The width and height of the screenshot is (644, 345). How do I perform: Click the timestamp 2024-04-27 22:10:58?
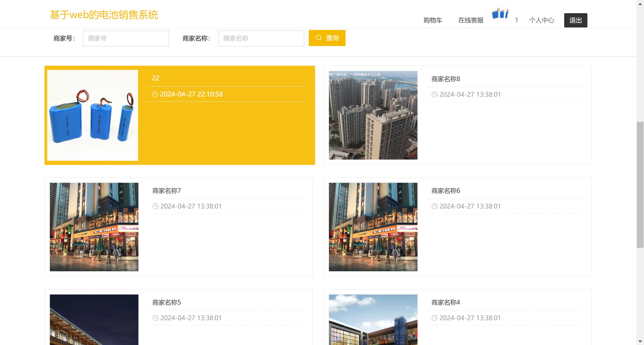tap(191, 94)
